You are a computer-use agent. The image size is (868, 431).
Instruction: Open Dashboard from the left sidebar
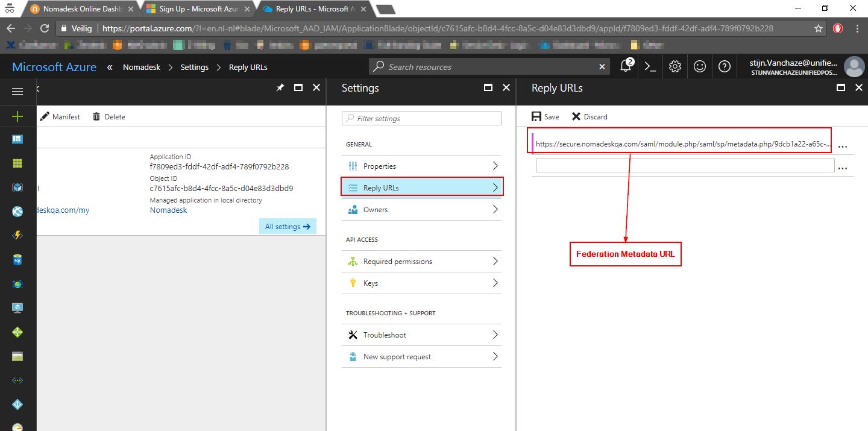point(17,139)
